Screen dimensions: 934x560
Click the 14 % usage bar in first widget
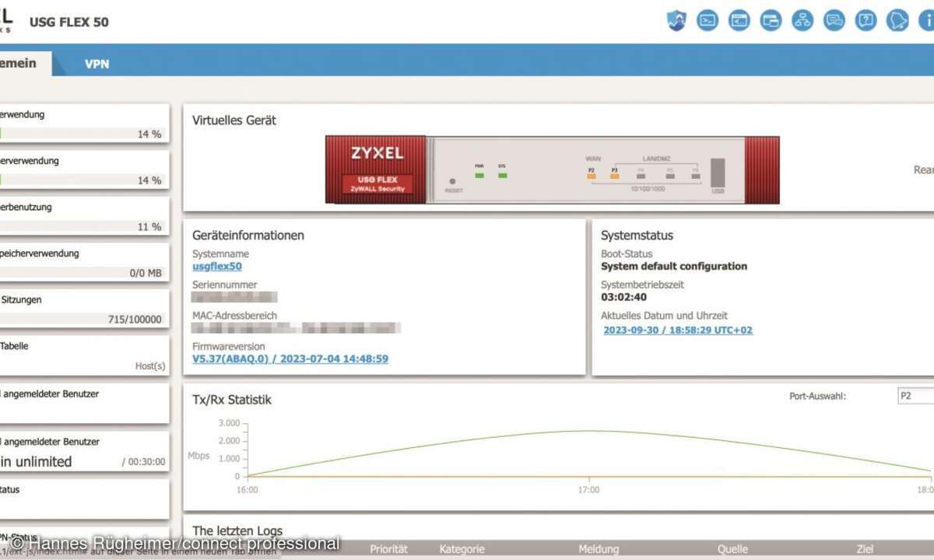tap(83, 134)
